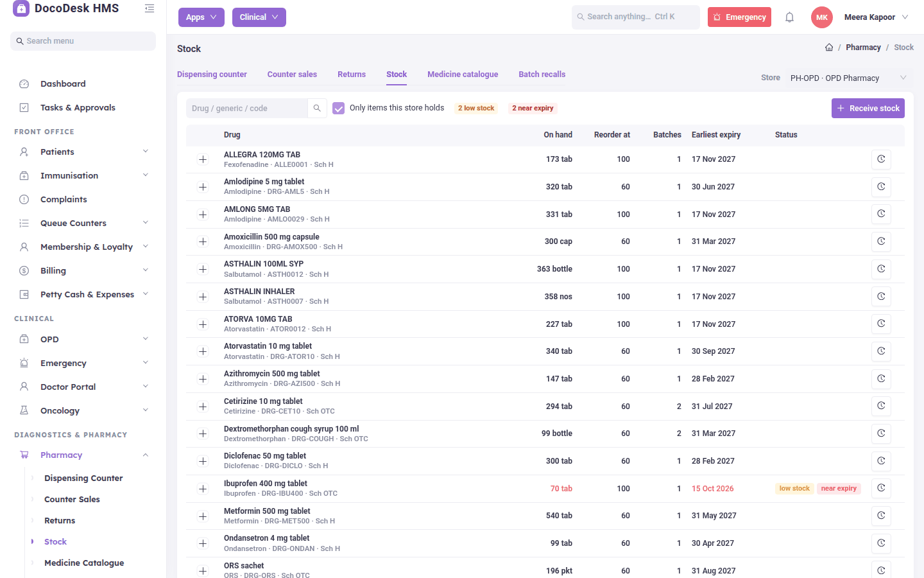The height and width of the screenshot is (578, 924).
Task: Filter by 2 near expiry tag
Action: [x=533, y=109]
